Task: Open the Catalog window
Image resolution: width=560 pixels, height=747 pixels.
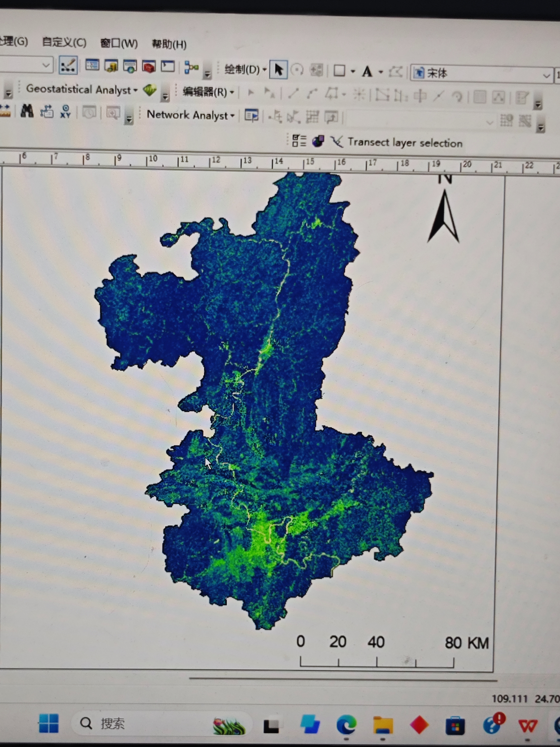Action: tap(111, 66)
